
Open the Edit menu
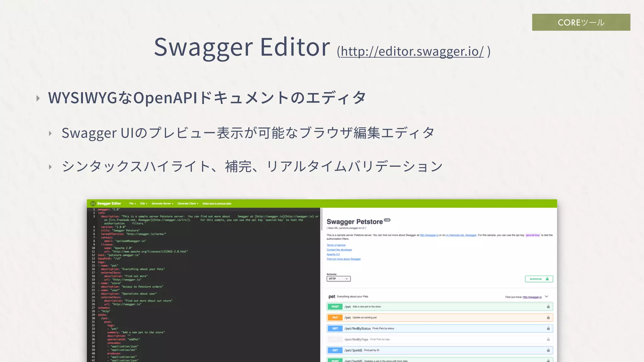coord(144,204)
